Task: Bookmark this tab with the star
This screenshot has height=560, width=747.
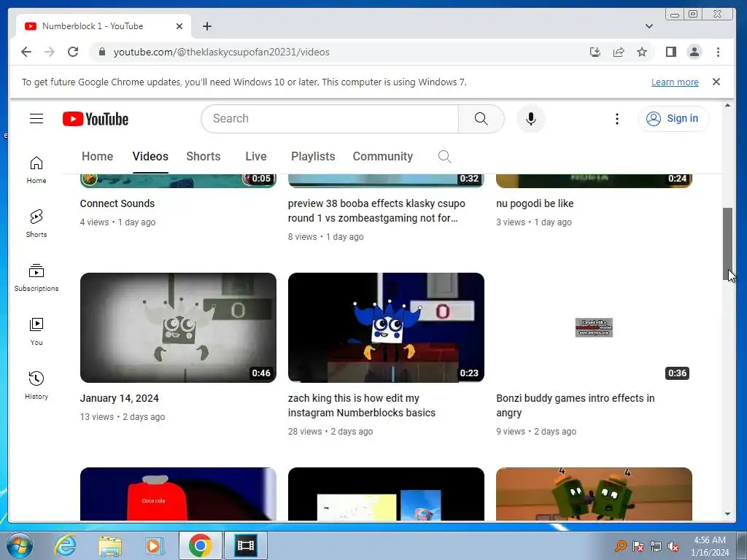Action: pos(642,52)
